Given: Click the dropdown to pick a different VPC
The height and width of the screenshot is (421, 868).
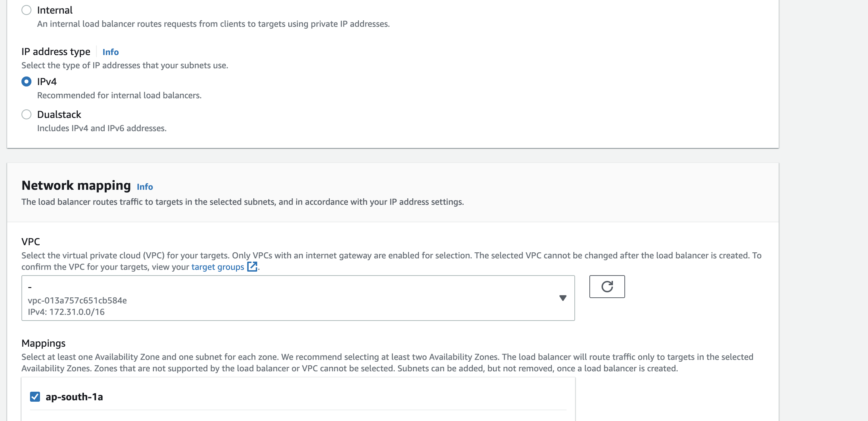Looking at the screenshot, I should 563,298.
